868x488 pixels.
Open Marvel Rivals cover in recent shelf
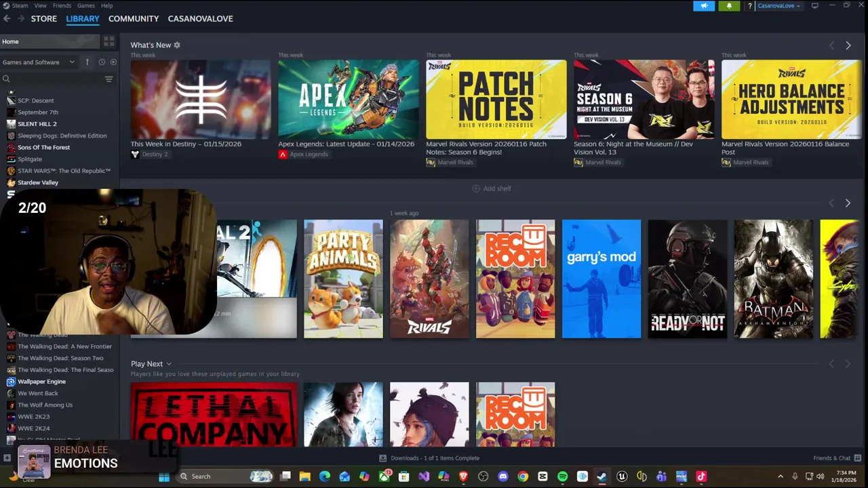pos(429,279)
